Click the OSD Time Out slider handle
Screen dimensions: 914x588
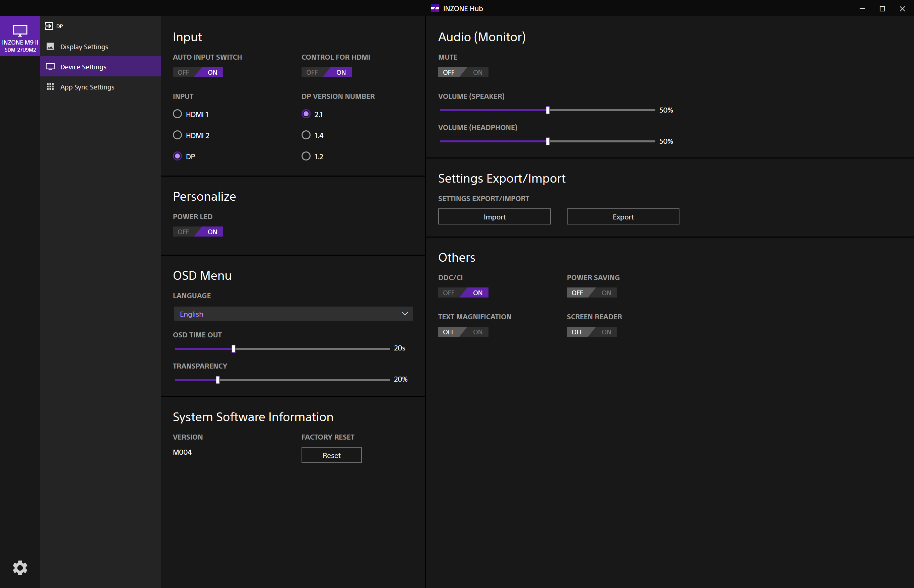[x=233, y=348]
